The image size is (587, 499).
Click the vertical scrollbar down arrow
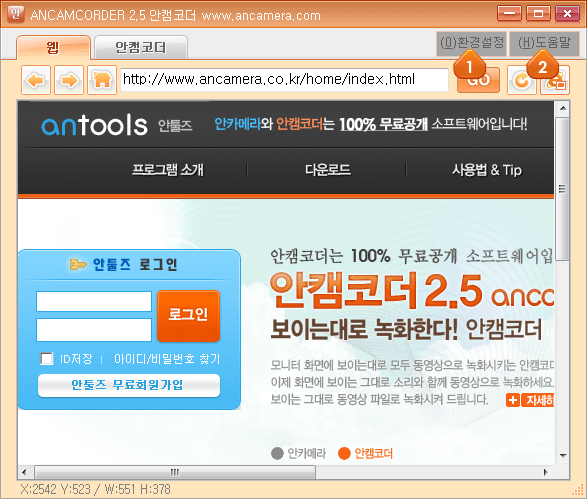[563, 455]
